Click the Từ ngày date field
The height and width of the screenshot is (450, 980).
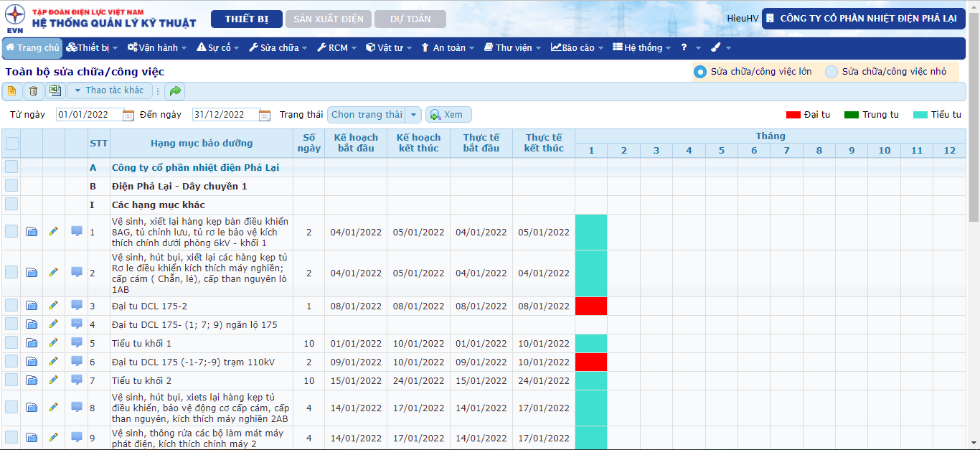point(89,115)
